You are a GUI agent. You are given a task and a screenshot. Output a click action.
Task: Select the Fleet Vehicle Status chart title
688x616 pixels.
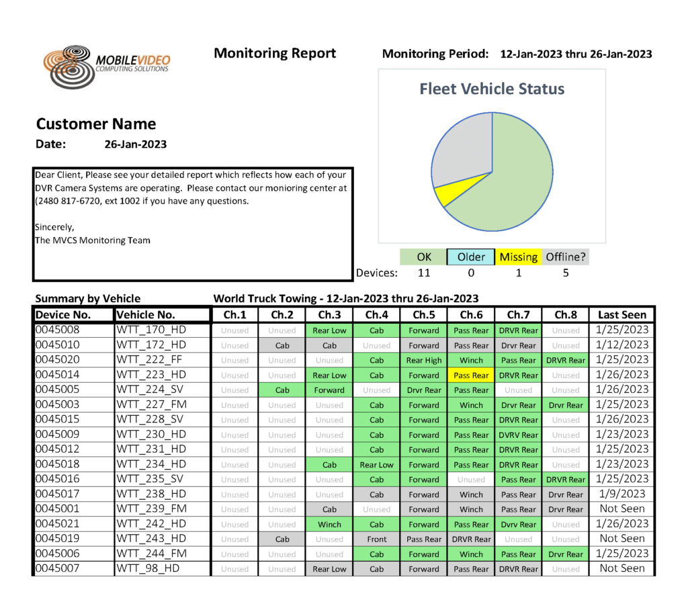pyautogui.click(x=492, y=89)
